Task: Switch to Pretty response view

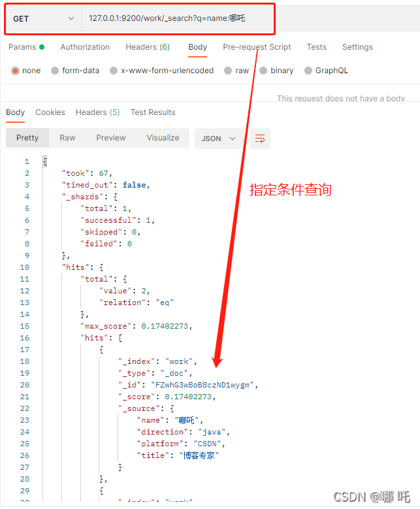Action: coord(27,138)
